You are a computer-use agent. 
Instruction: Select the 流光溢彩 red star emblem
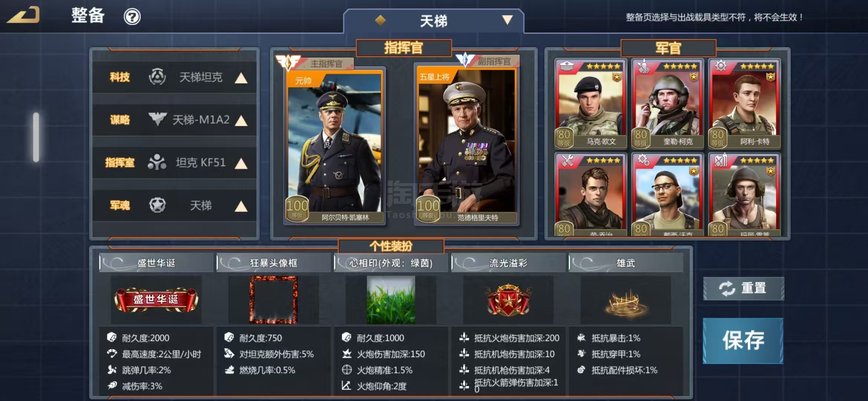pos(508,300)
